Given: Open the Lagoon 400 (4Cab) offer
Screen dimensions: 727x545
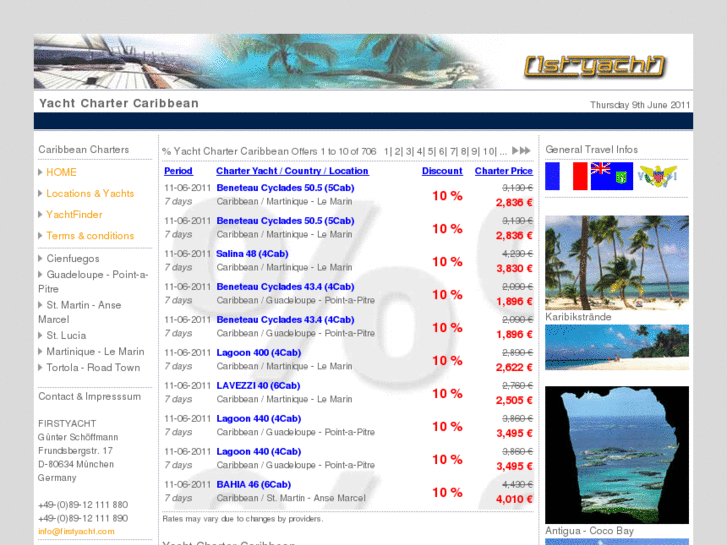Looking at the screenshot, I should (259, 353).
